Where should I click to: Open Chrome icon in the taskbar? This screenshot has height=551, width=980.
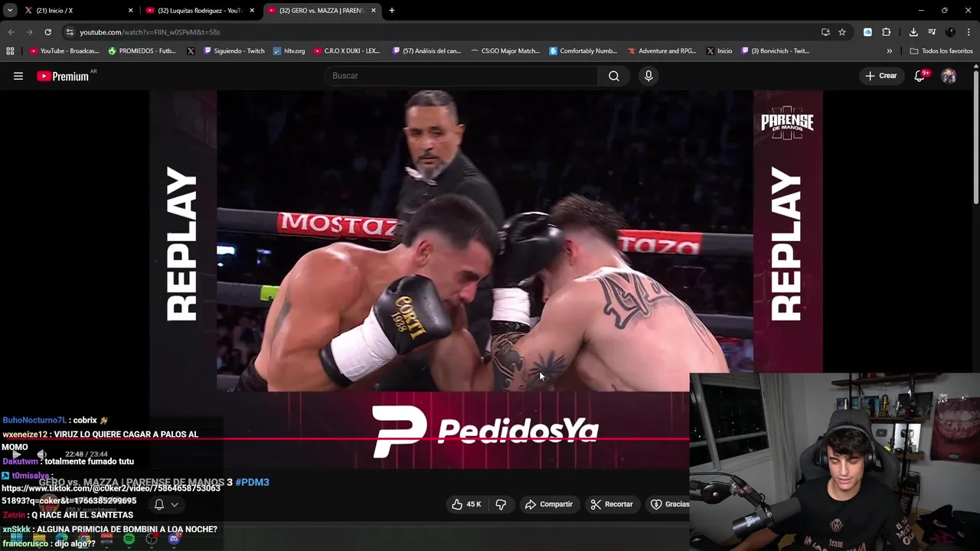(x=84, y=540)
